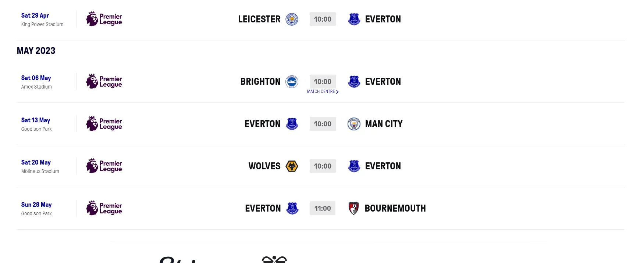Click the Bournemouth club crest
This screenshot has width=644, height=263.
[353, 209]
